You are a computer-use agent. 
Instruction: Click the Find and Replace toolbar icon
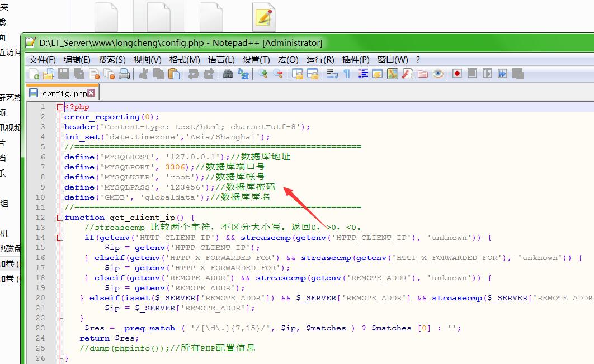point(243,74)
